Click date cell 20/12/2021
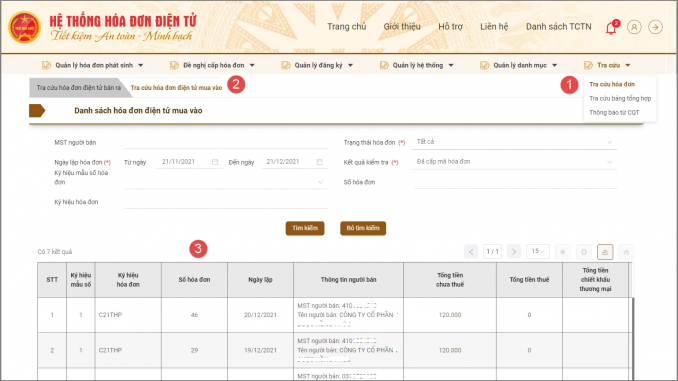The height and width of the screenshot is (381, 678). pos(260,315)
